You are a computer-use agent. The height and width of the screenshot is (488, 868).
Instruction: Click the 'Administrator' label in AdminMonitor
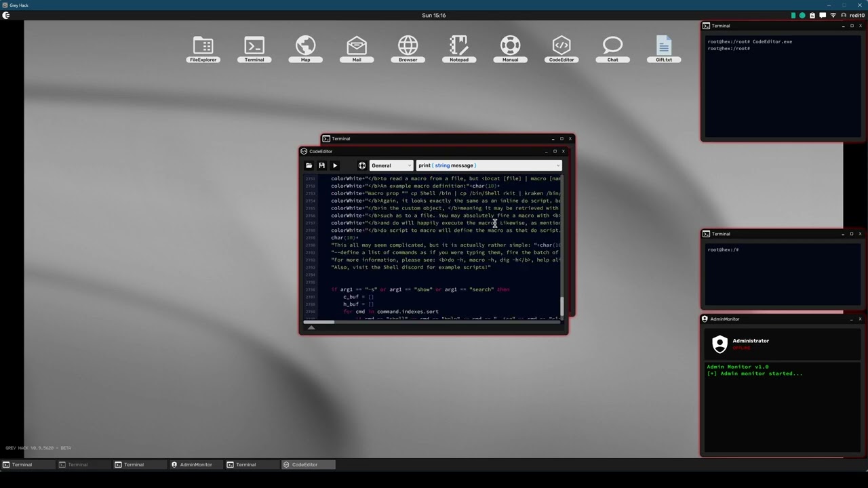click(751, 341)
